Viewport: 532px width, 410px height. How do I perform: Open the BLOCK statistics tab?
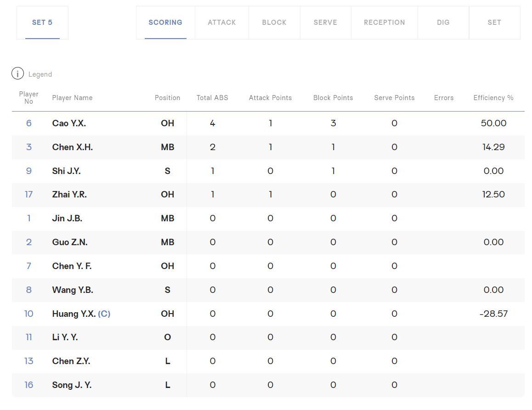click(274, 22)
